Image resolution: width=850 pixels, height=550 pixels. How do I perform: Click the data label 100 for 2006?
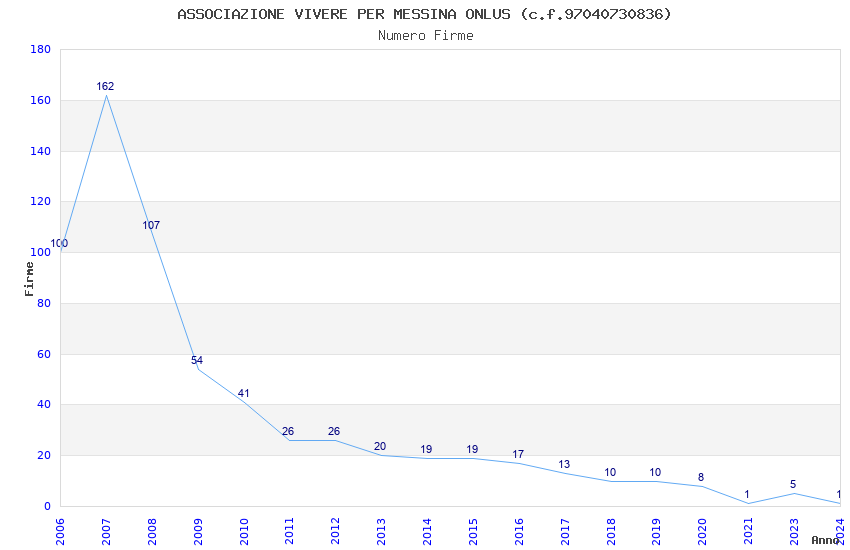[x=59, y=243]
